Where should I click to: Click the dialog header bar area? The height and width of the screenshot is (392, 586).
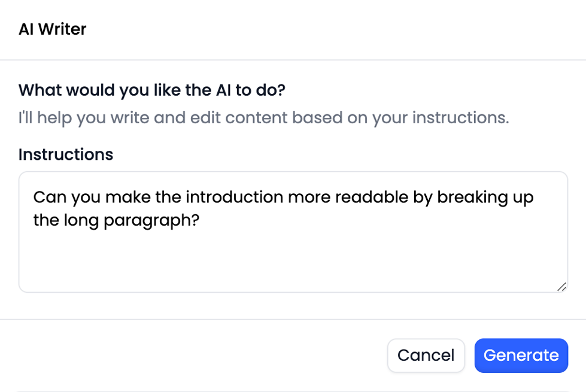tap(293, 29)
